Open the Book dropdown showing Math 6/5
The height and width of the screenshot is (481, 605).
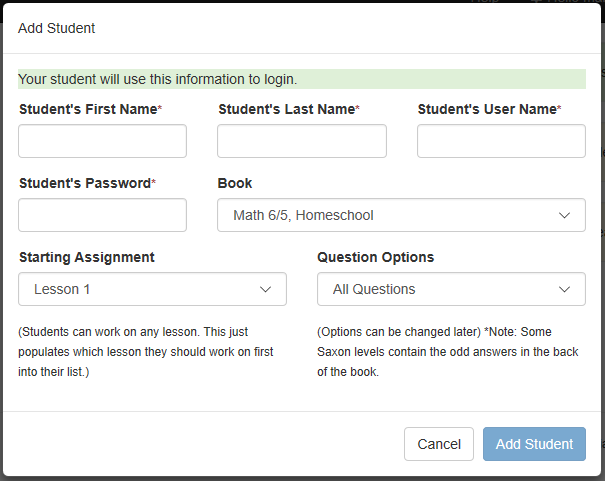pyautogui.click(x=401, y=215)
